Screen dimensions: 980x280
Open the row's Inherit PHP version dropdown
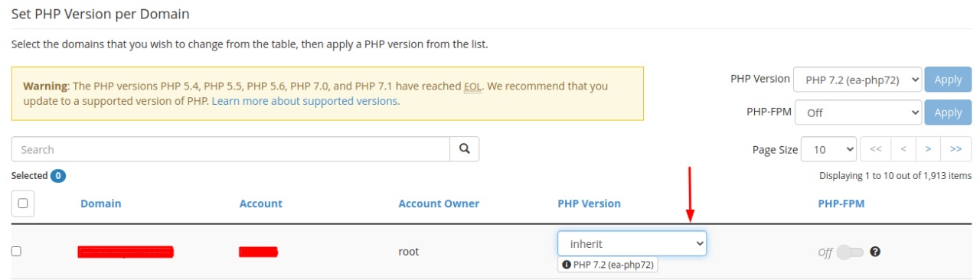click(x=632, y=244)
